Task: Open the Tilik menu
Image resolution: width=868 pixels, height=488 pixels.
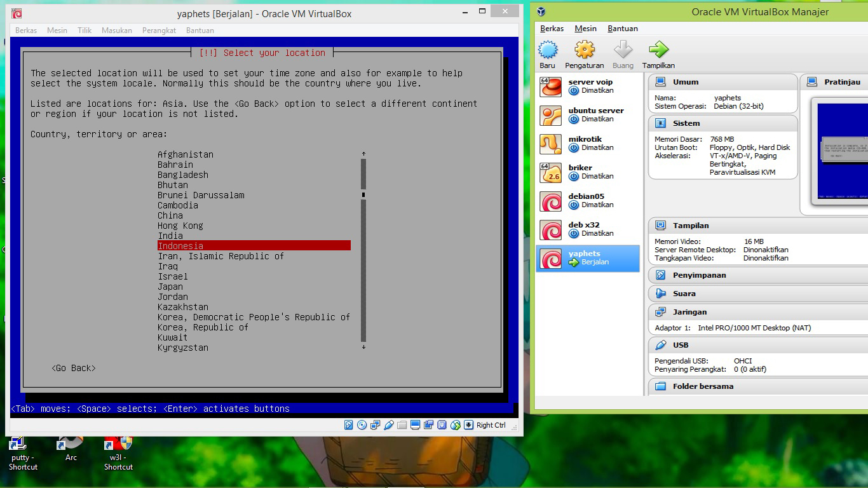Action: pyautogui.click(x=85, y=30)
